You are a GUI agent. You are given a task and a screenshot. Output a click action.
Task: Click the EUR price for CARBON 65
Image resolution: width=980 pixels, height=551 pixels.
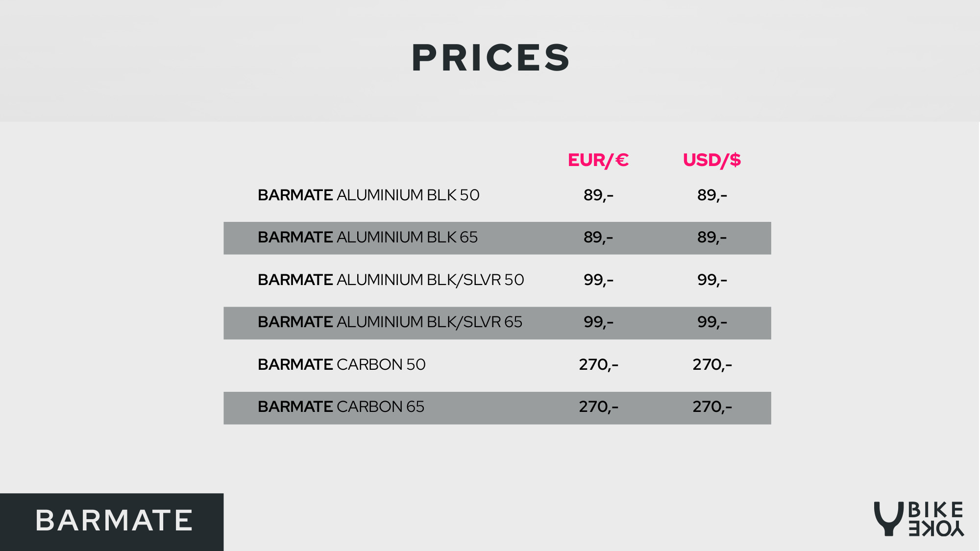[598, 407]
